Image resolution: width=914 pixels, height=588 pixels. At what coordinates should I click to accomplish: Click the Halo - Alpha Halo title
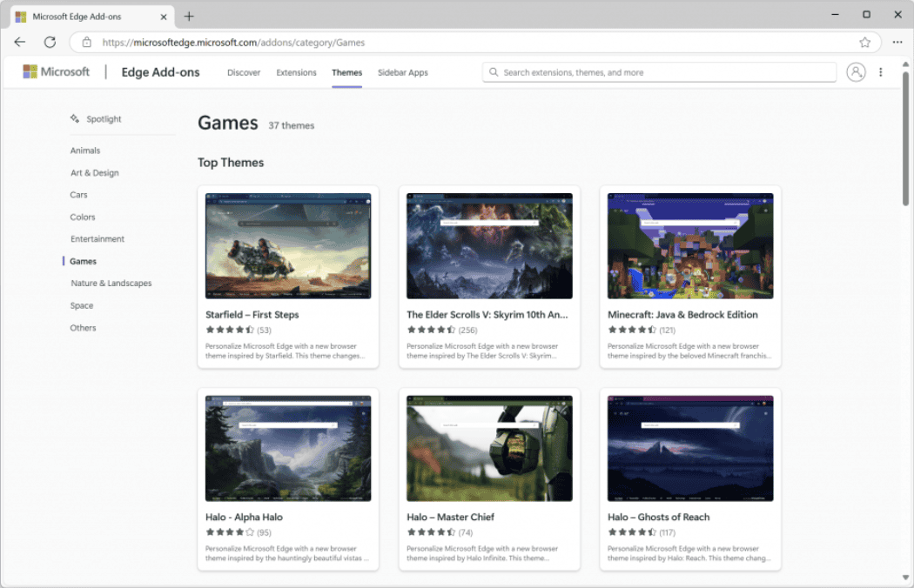(244, 517)
